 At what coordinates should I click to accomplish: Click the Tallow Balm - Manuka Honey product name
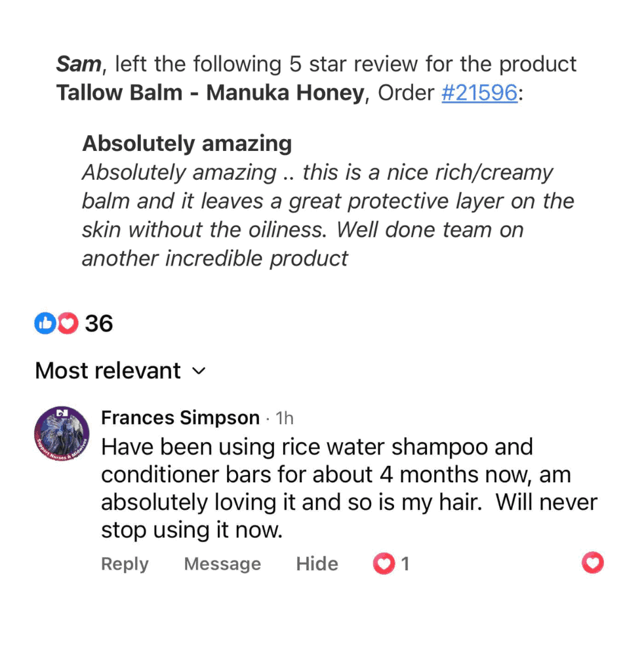point(210,93)
